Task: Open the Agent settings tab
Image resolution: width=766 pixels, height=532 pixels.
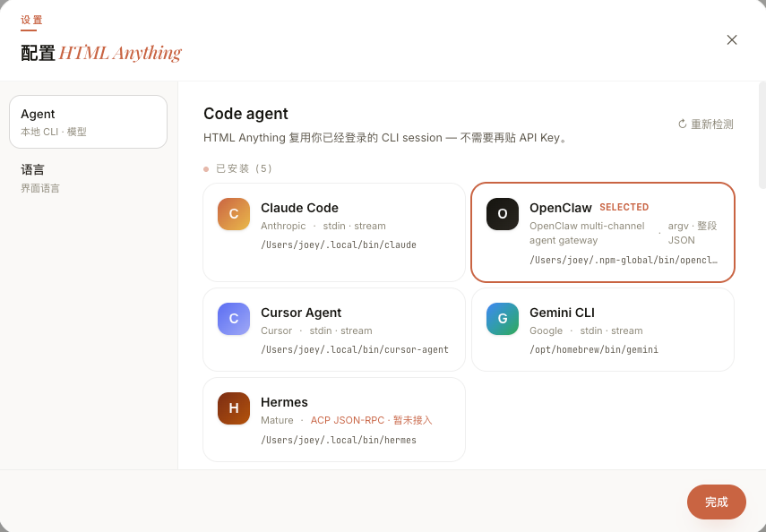Action: point(89,122)
